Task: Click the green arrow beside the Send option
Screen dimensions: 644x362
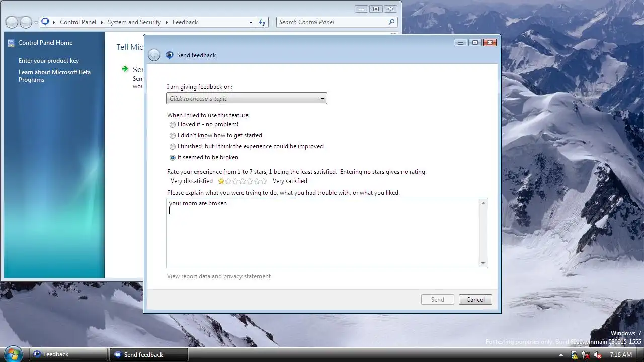Action: click(125, 69)
